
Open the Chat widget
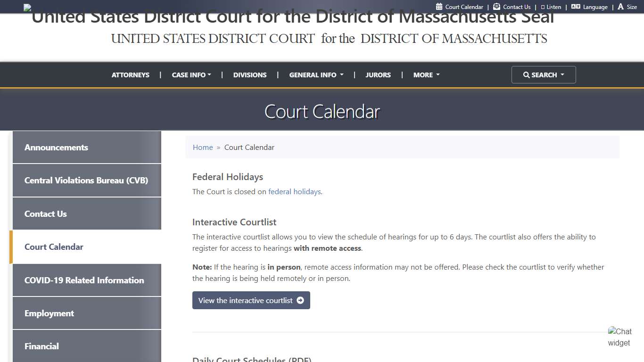(x=620, y=337)
